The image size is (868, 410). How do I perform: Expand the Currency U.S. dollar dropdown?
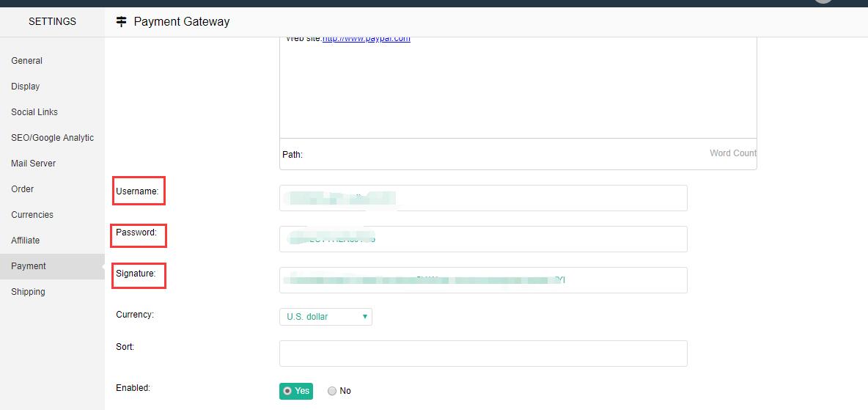pyautogui.click(x=325, y=317)
